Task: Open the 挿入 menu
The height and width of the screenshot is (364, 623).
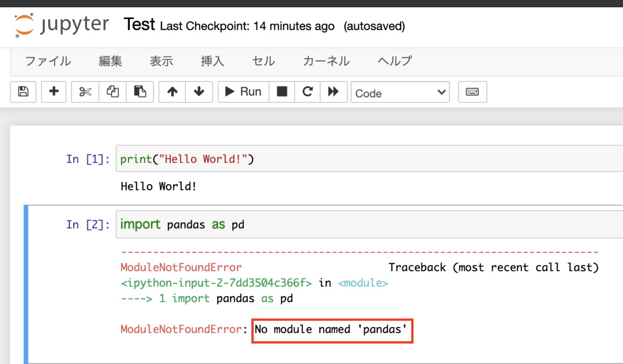Action: (x=212, y=61)
